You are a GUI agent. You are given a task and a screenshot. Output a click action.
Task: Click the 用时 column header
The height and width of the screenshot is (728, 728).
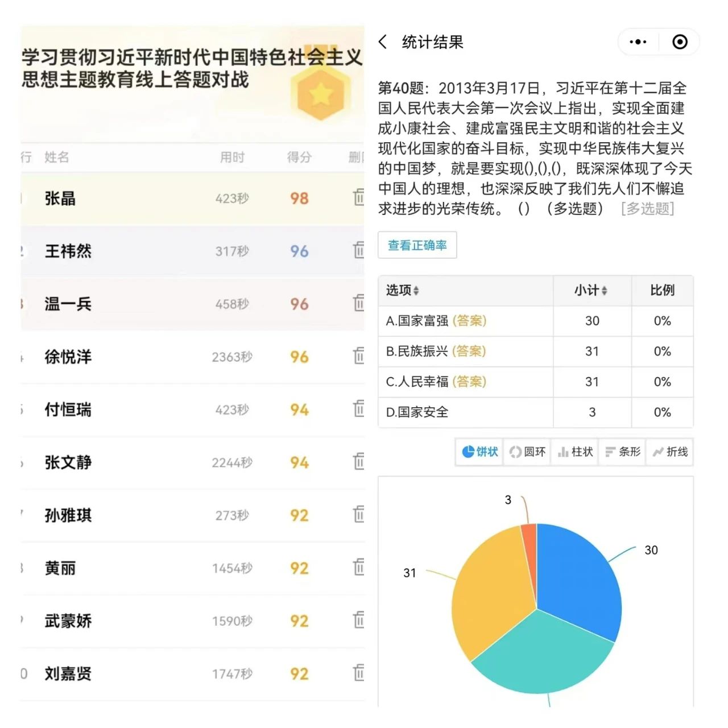(232, 157)
